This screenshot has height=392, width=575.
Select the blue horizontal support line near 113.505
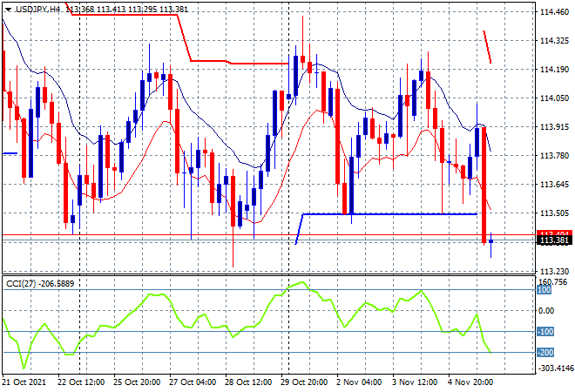point(389,213)
